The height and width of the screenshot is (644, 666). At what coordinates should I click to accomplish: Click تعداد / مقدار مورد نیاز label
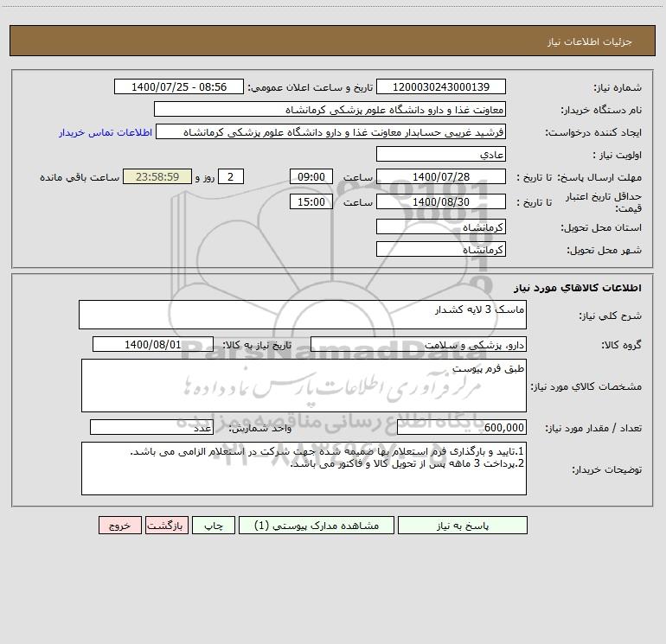[x=593, y=428]
